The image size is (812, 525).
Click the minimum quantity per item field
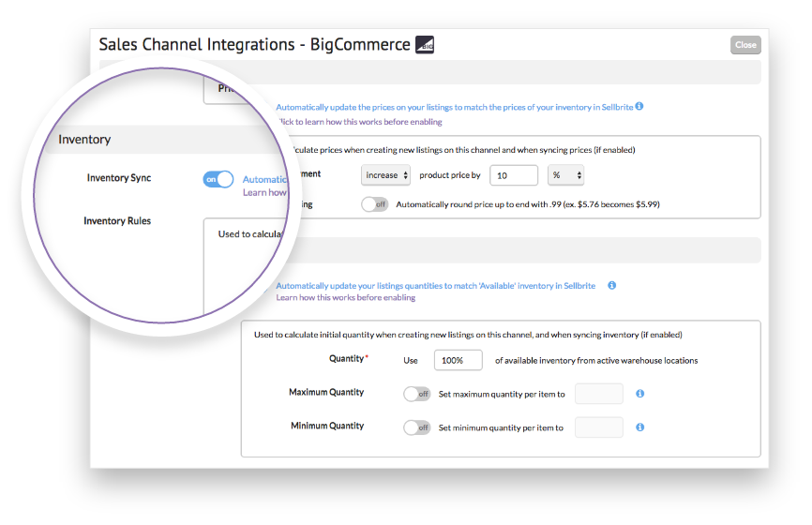click(599, 427)
